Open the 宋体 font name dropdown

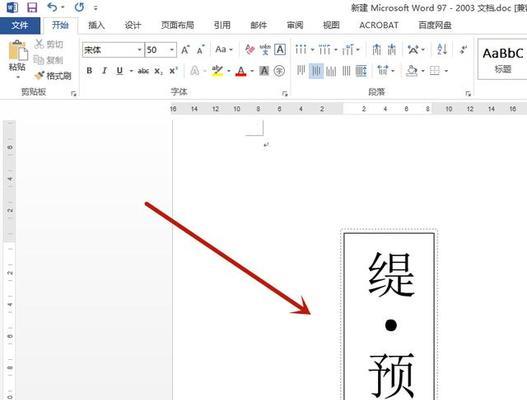(x=139, y=50)
